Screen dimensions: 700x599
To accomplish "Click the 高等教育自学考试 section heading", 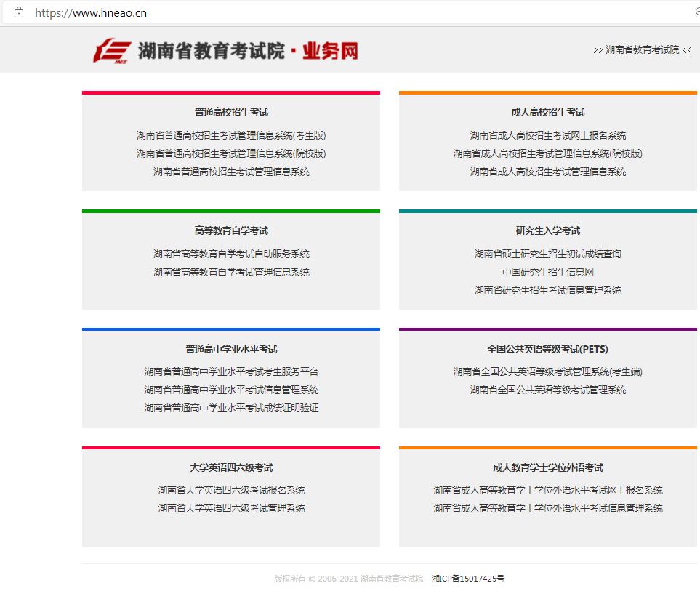I will click(231, 230).
